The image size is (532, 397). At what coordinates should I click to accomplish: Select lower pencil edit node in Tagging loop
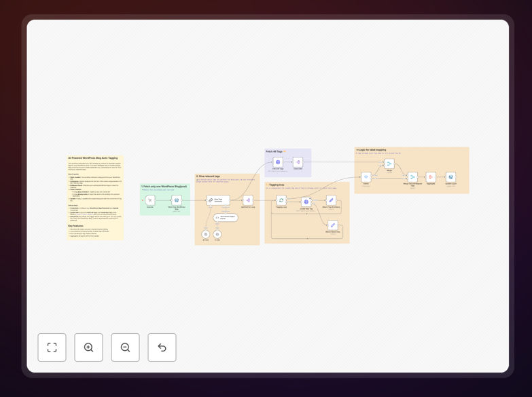(332, 225)
